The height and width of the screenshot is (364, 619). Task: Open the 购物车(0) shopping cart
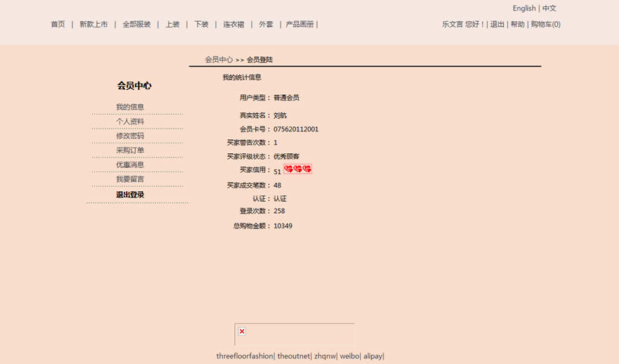point(546,25)
